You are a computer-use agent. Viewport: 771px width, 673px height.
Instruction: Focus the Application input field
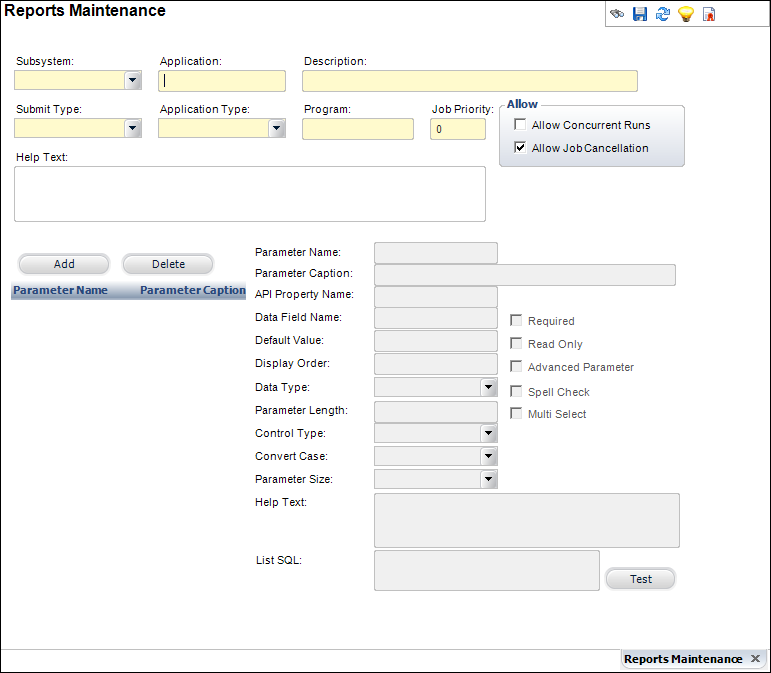click(222, 81)
